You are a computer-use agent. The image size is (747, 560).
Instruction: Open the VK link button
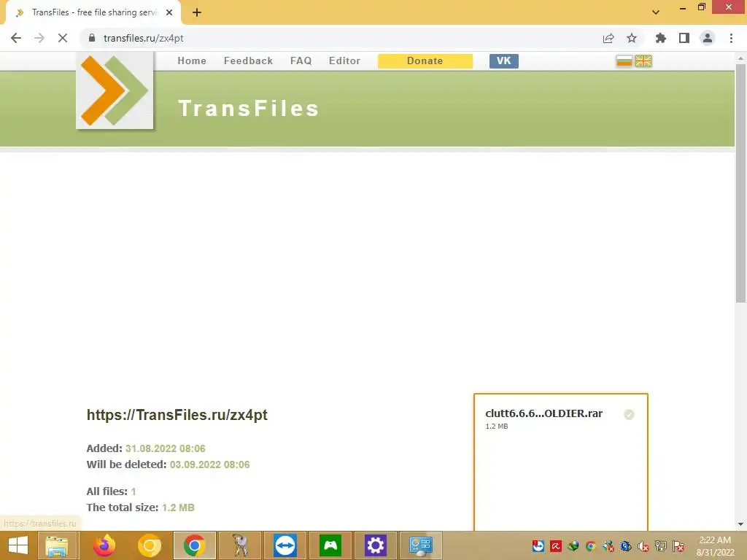[503, 61]
